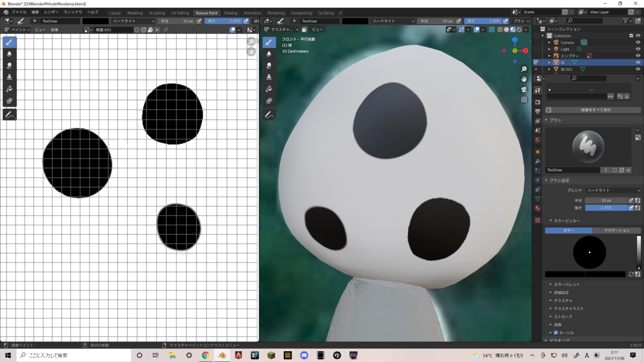Select the Smear tool in image editor
Viewport: 644px width, 362px height.
(x=10, y=65)
